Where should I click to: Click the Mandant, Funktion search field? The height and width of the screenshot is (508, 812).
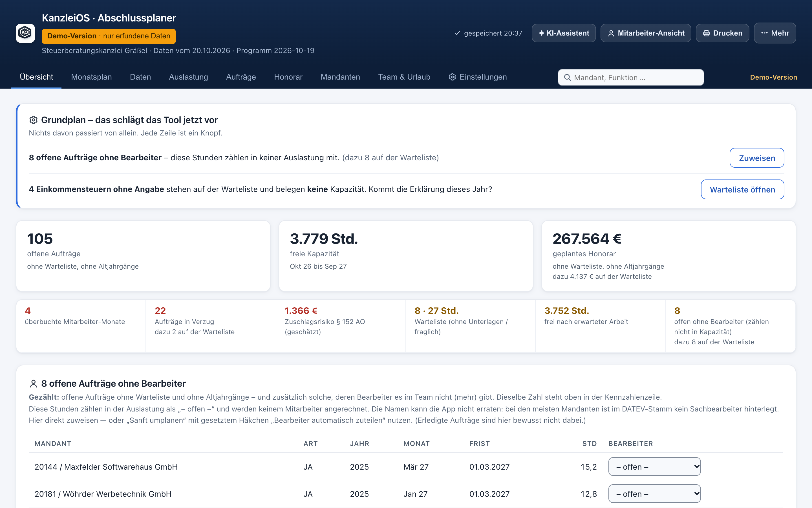point(631,77)
